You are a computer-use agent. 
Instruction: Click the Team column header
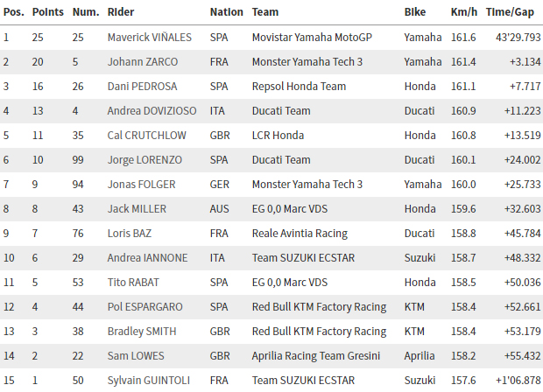[265, 13]
